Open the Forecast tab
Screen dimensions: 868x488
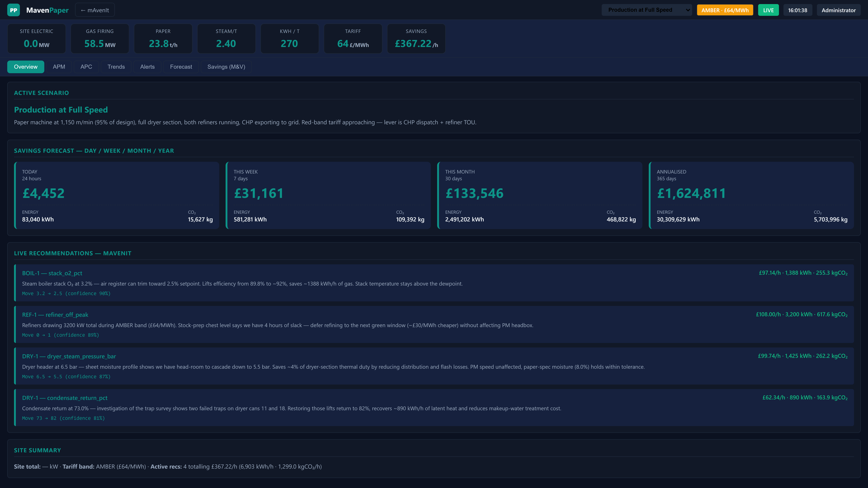(181, 67)
